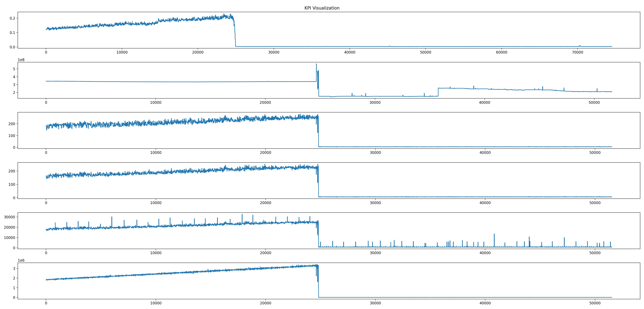
Task: Click the 50000 x-axis tick of top chart
Action: point(426,52)
